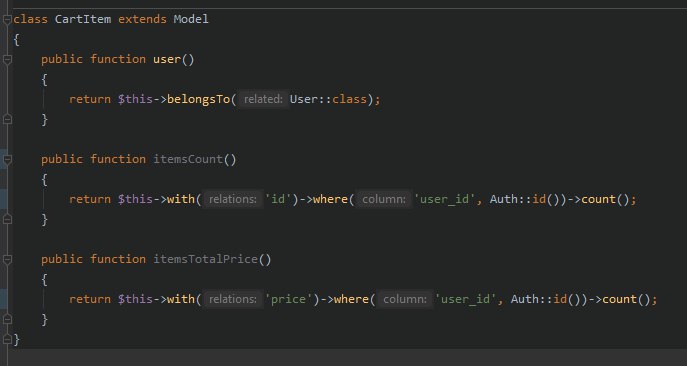This screenshot has width=687, height=366.
Task: Collapse the CartItem class fold marker
Action: pos(7,19)
